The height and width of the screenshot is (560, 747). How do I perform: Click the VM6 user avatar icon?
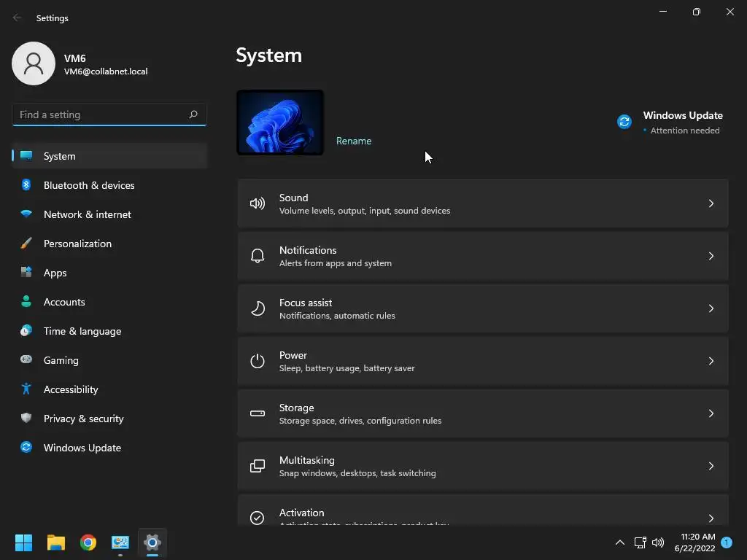34,63
